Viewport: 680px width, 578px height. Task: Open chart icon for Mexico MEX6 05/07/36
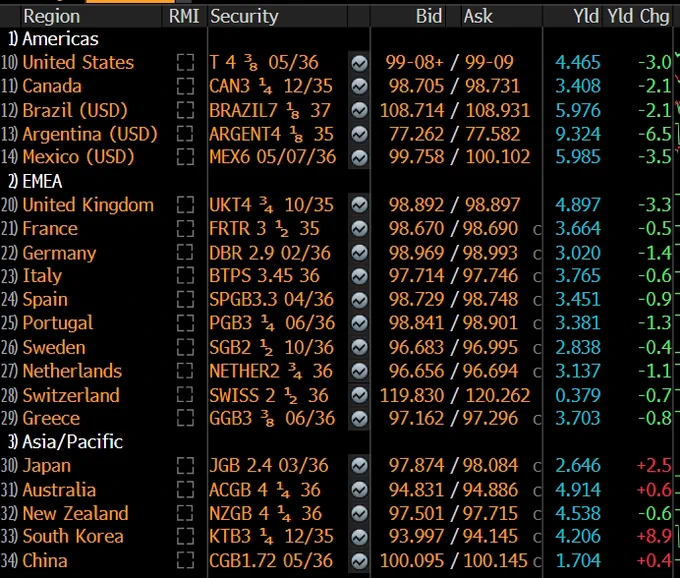pyautogui.click(x=359, y=158)
